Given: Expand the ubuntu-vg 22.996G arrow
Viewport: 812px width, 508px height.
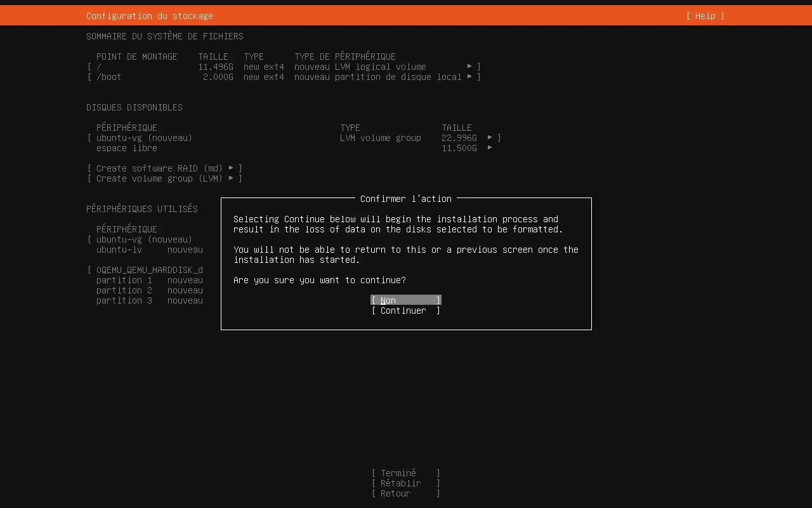Looking at the screenshot, I should (x=490, y=138).
